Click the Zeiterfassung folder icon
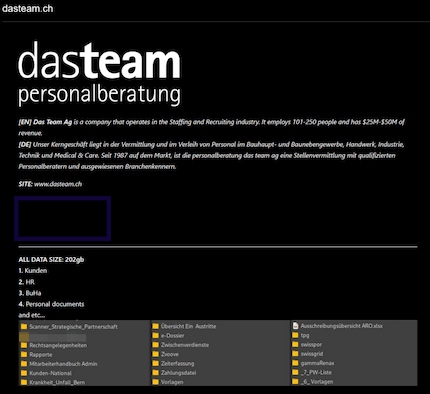 155,364
